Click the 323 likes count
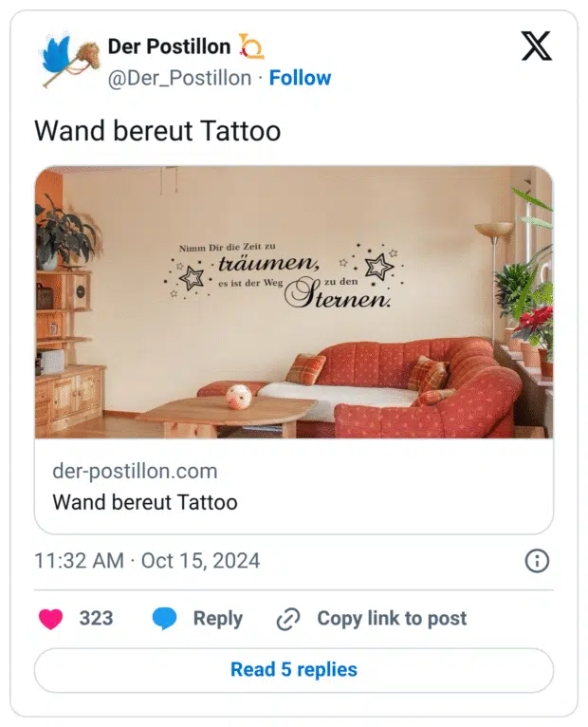The image size is (588, 727). click(x=96, y=619)
